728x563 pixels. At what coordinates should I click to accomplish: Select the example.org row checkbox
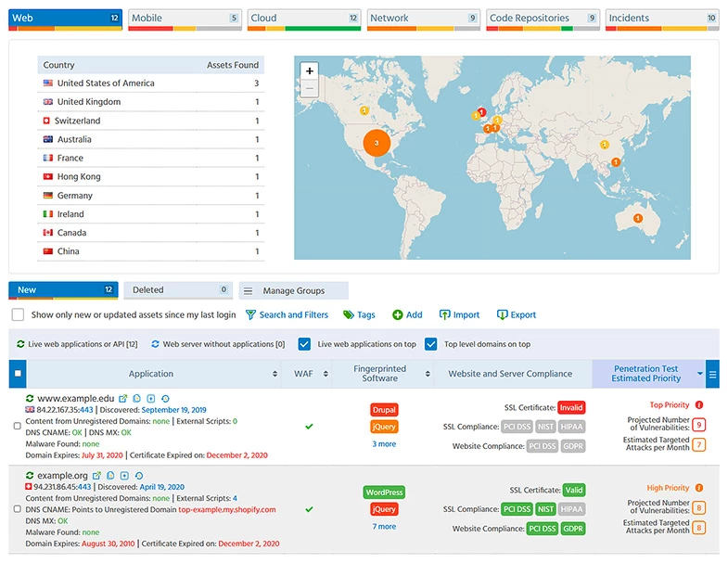[18, 509]
